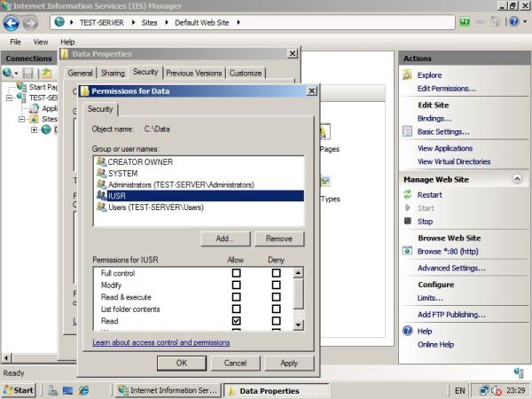The height and width of the screenshot is (399, 532).
Task: Click OK in Permissions for Data
Action: click(x=182, y=363)
